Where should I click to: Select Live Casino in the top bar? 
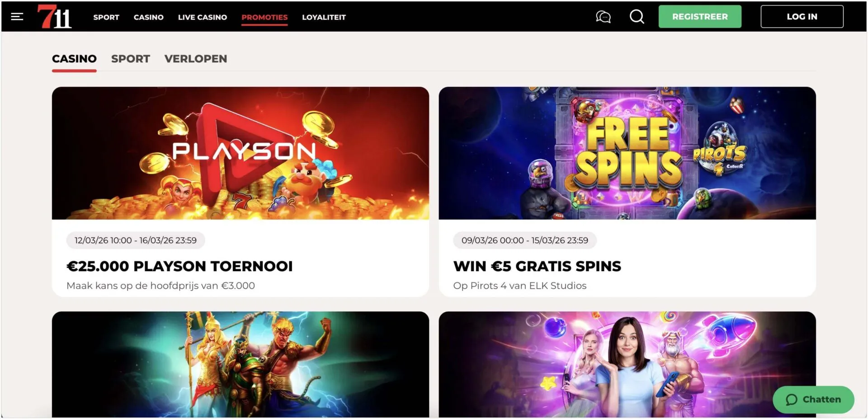pos(203,17)
